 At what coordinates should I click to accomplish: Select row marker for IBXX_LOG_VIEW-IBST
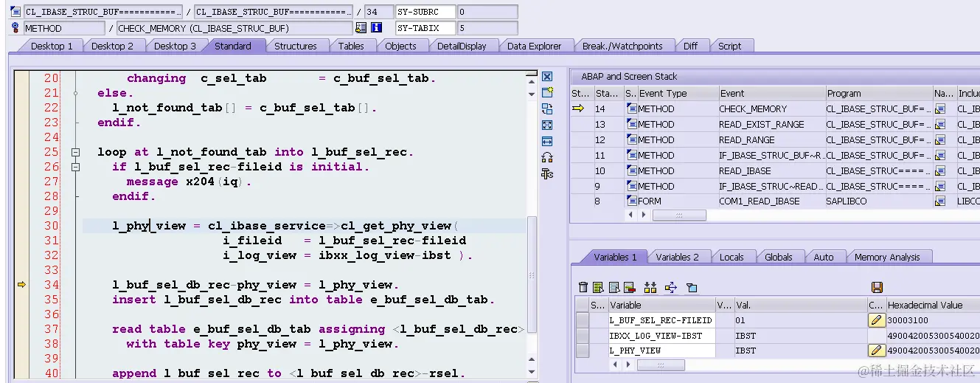coord(583,335)
